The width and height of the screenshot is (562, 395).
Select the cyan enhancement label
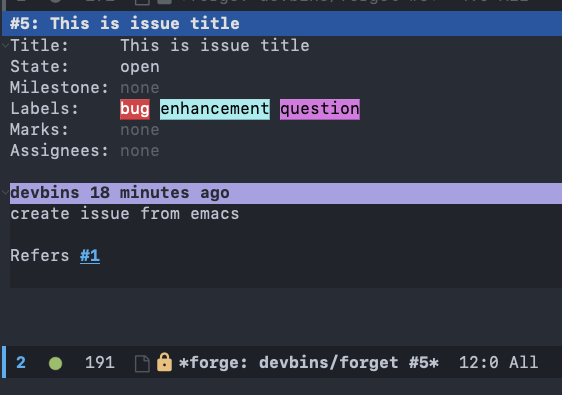[215, 109]
